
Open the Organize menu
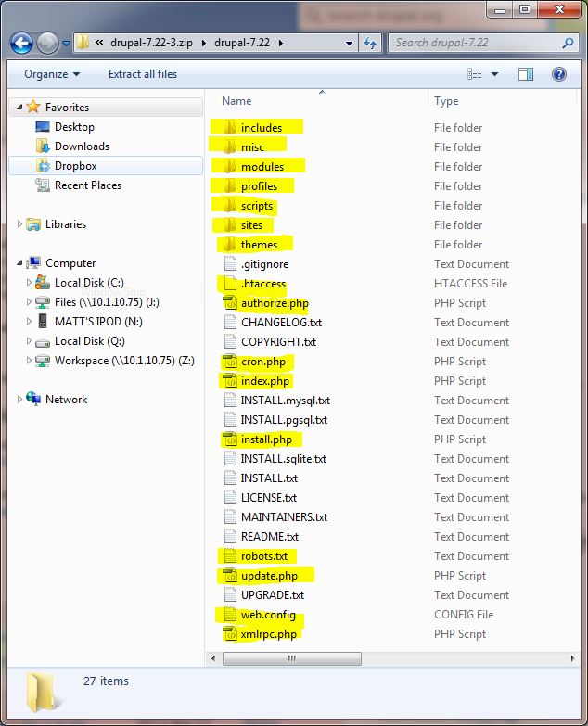(x=52, y=74)
